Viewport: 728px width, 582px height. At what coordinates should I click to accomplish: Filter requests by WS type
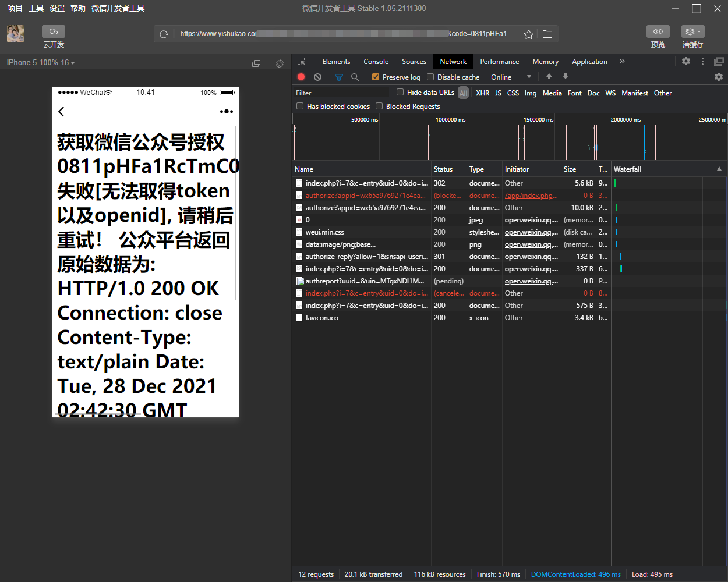[610, 93]
